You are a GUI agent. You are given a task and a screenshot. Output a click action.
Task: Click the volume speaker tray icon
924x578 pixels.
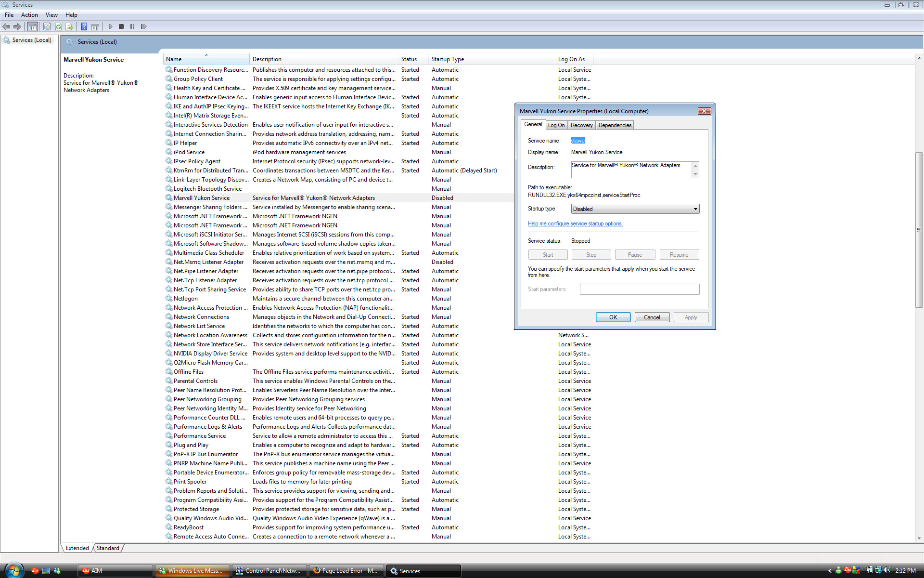click(x=887, y=570)
